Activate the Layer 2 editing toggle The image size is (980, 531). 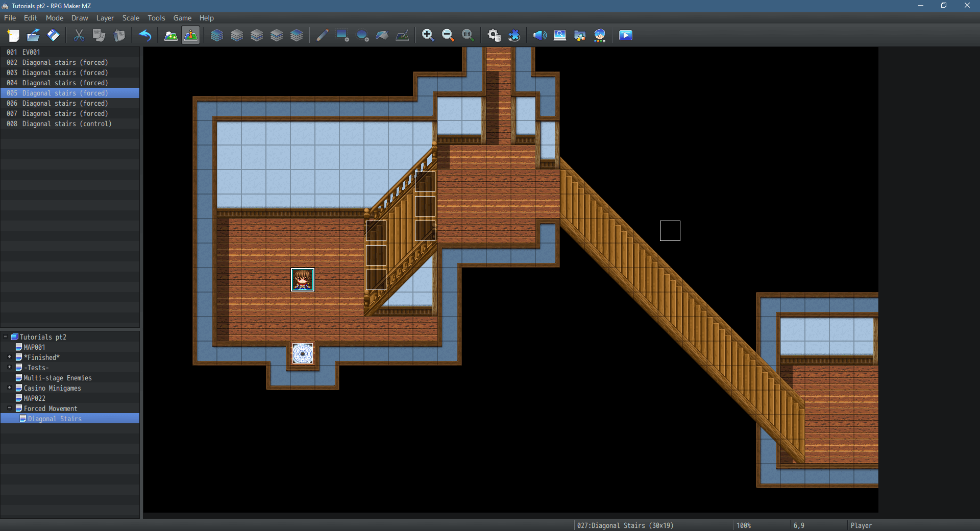coord(256,35)
